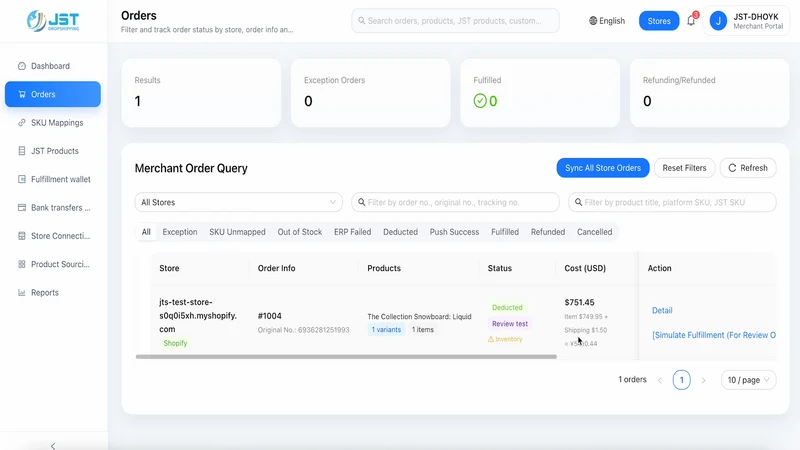800x450 pixels.
Task: Click the All Stores dropdown chevron
Action: point(333,203)
